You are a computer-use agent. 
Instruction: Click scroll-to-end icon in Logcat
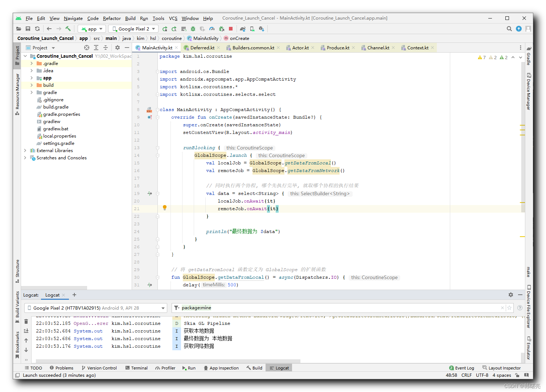tap(26, 331)
